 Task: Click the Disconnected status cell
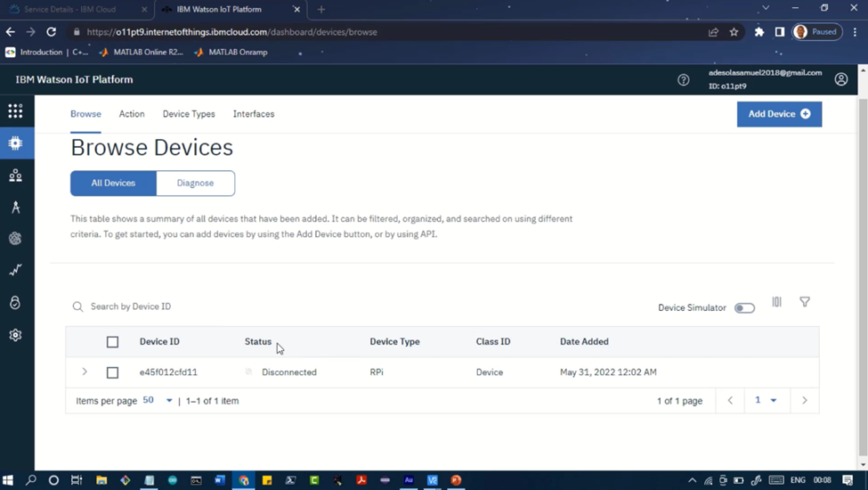click(x=289, y=372)
